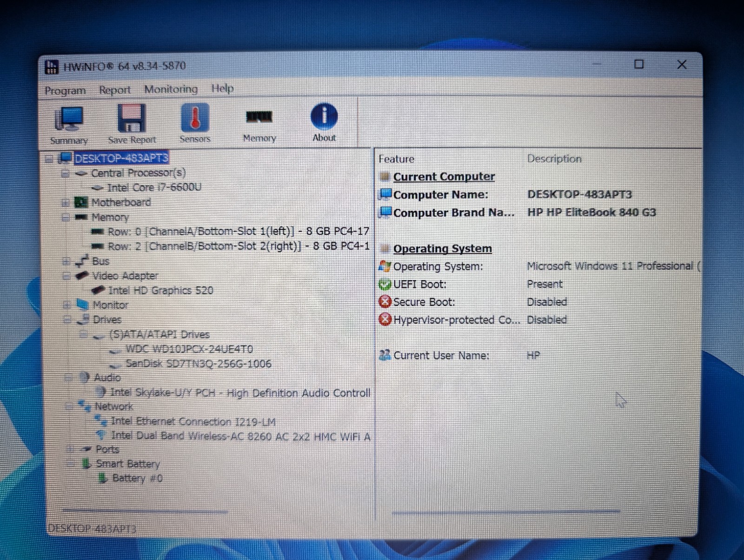Click the Computer Brand Name icon

tap(385, 212)
